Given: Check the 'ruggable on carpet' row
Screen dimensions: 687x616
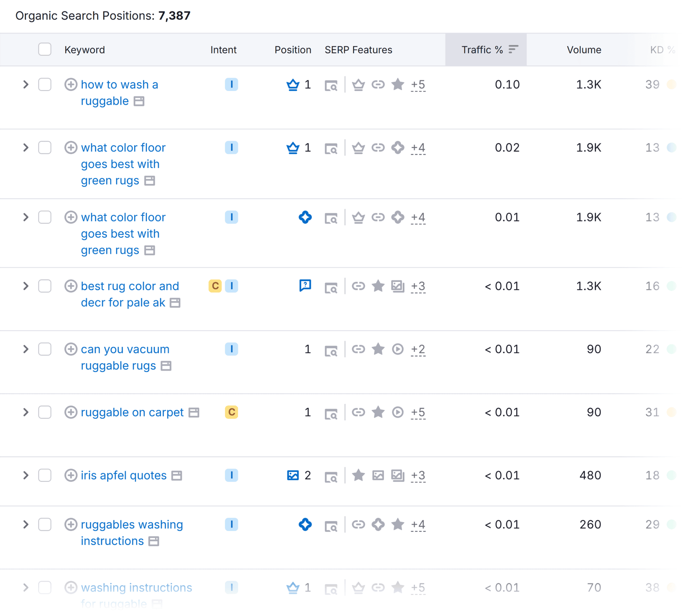Looking at the screenshot, I should pos(45,412).
